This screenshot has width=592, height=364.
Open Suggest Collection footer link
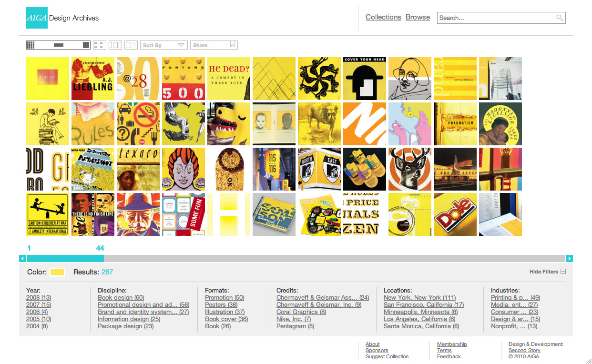(387, 356)
